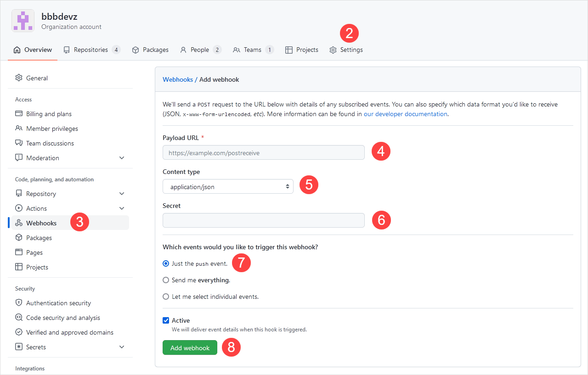Expand the Secrets section
588x375 pixels.
122,347
